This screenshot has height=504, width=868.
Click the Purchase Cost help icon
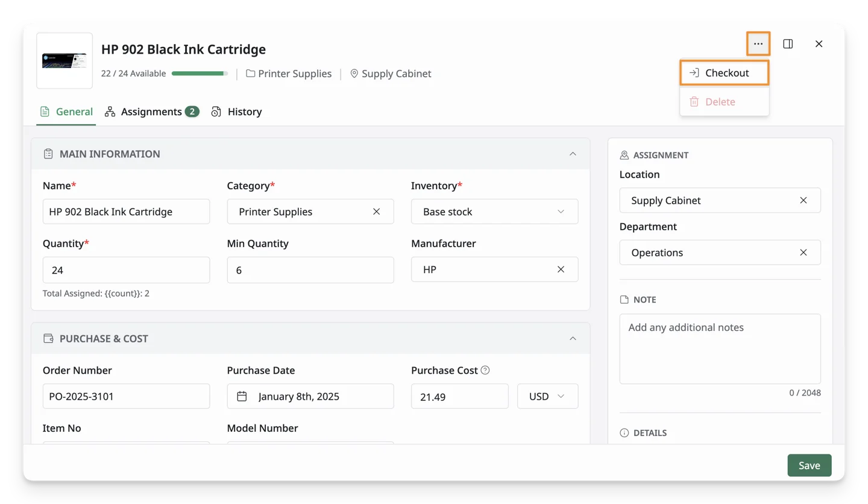pos(485,370)
